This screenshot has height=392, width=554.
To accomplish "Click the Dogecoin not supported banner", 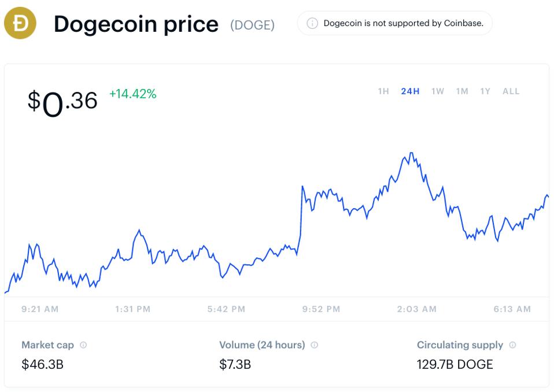I will 394,24.
